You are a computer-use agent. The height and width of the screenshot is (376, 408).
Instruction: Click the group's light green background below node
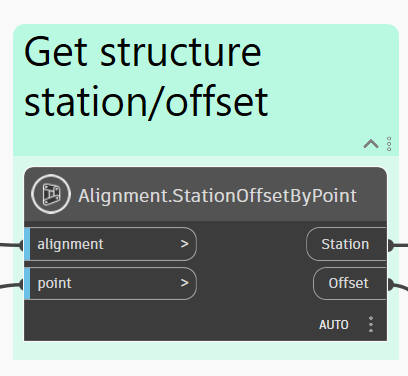(x=206, y=351)
